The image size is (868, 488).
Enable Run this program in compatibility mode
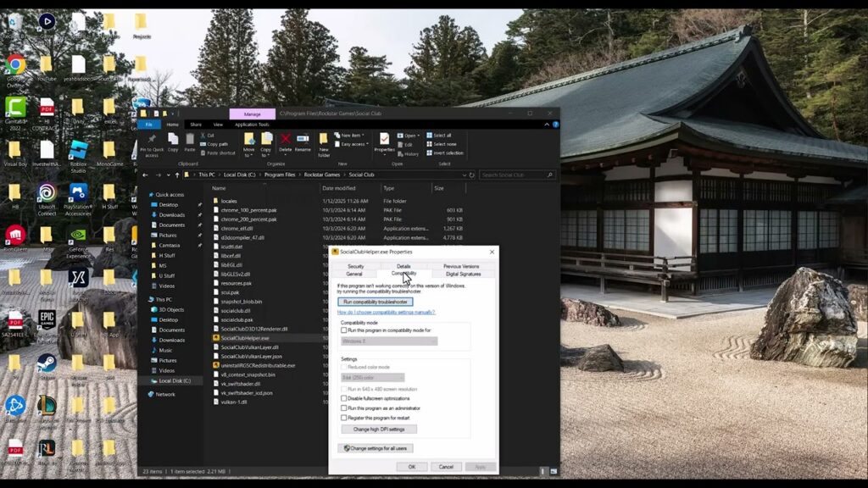(344, 330)
